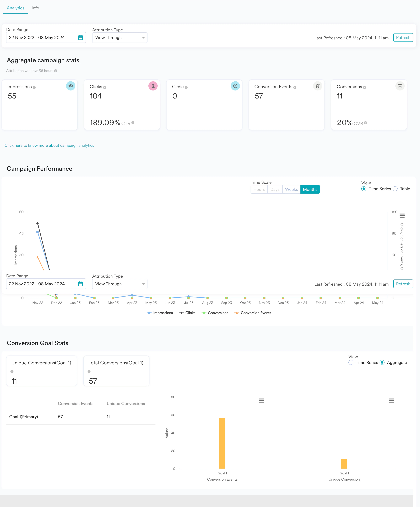Click the close icon on Close stat card
Viewport: 420px width, 507px height.
[235, 86]
